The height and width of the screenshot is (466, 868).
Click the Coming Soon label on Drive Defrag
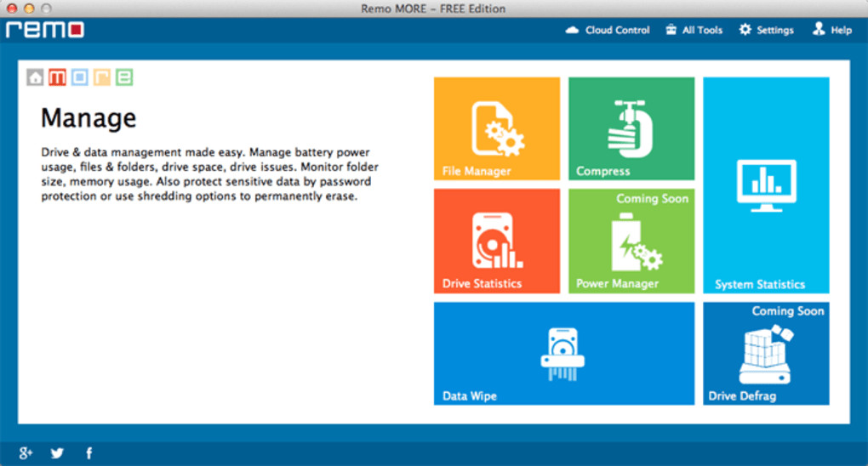tap(788, 311)
